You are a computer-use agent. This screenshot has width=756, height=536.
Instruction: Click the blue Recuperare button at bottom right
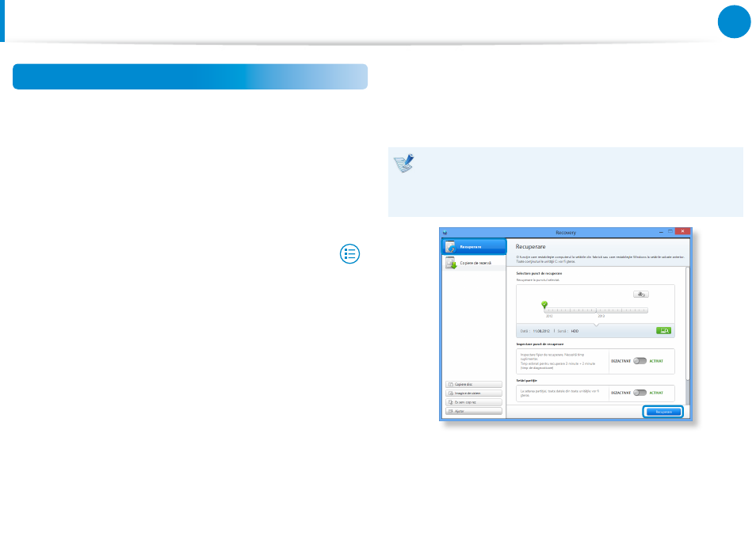tap(663, 412)
